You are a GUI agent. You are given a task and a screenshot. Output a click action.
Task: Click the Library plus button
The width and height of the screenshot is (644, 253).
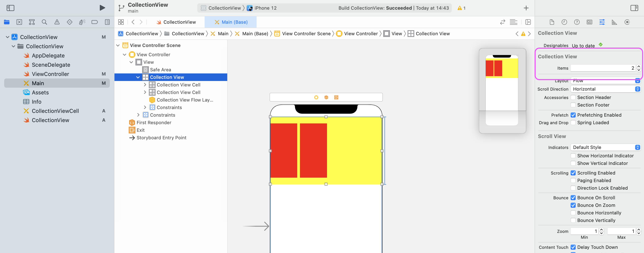click(526, 8)
